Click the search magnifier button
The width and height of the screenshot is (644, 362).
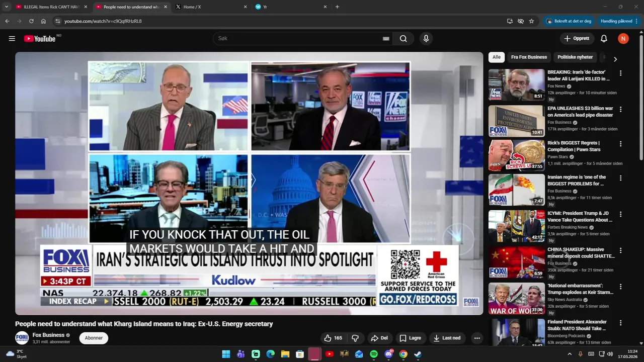(404, 39)
